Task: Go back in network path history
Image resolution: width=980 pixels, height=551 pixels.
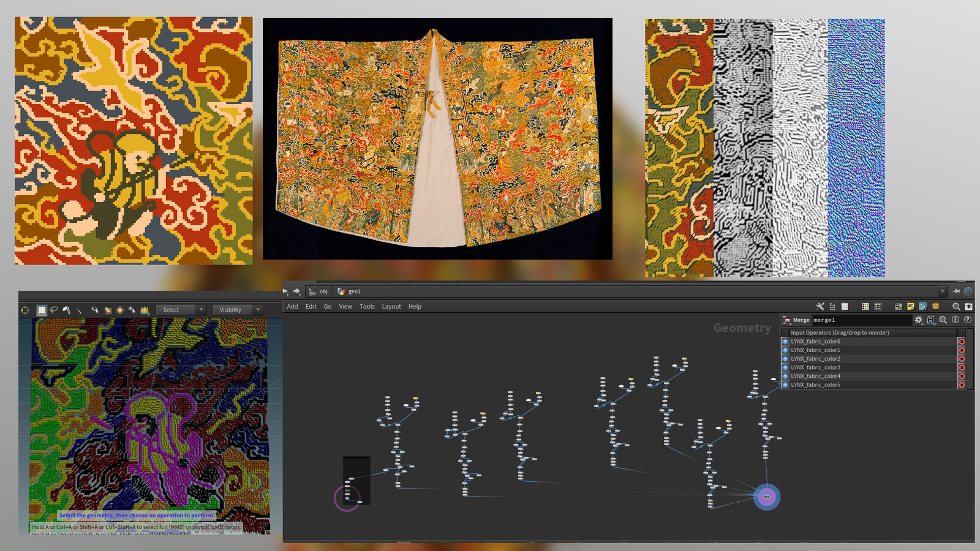Action: click(x=285, y=291)
